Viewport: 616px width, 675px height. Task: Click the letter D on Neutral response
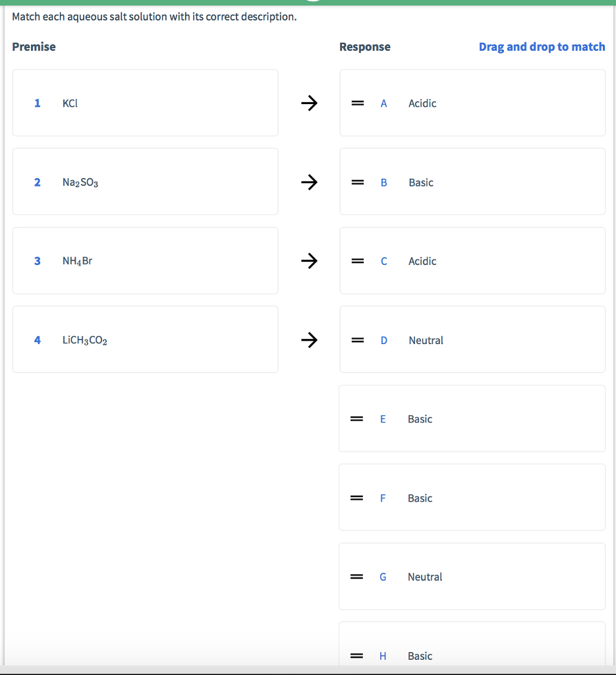click(384, 341)
